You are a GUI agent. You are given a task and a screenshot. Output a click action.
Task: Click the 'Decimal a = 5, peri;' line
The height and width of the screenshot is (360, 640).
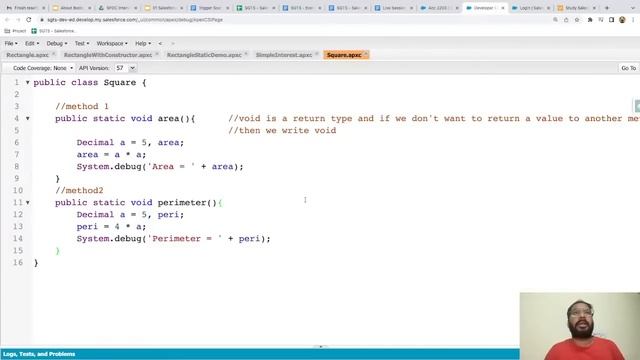130,215
